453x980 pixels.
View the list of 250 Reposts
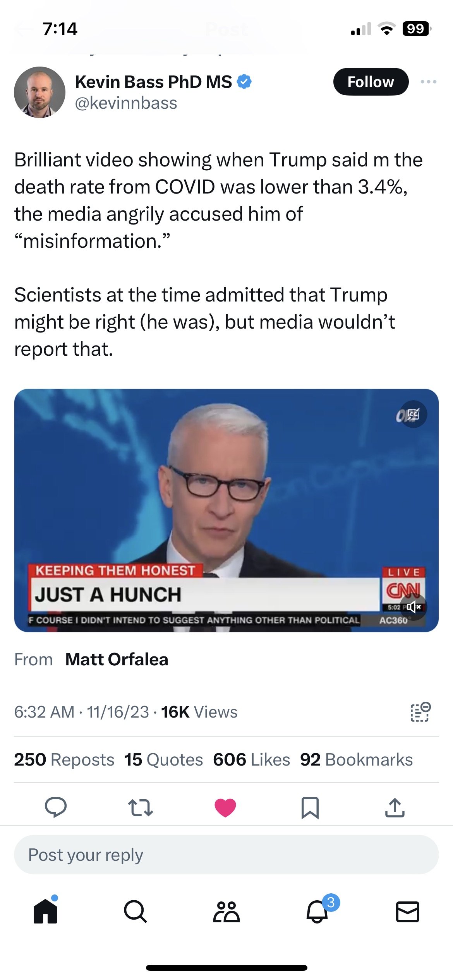tap(64, 760)
